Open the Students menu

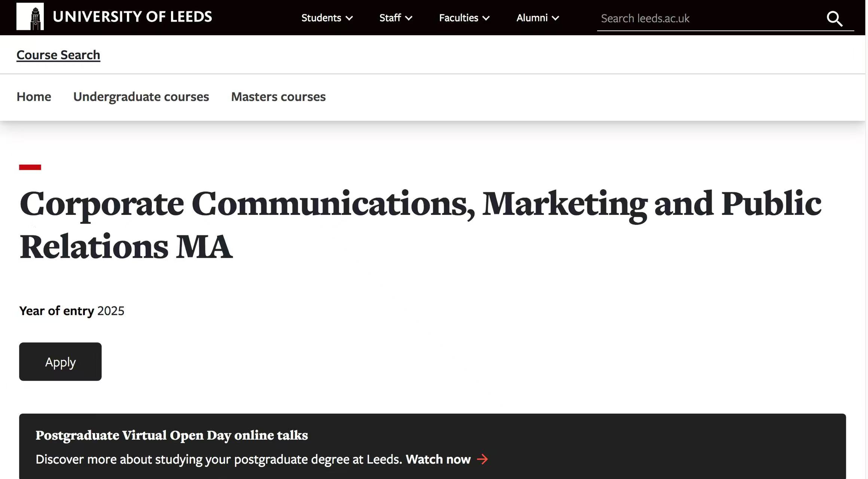pyautogui.click(x=321, y=18)
